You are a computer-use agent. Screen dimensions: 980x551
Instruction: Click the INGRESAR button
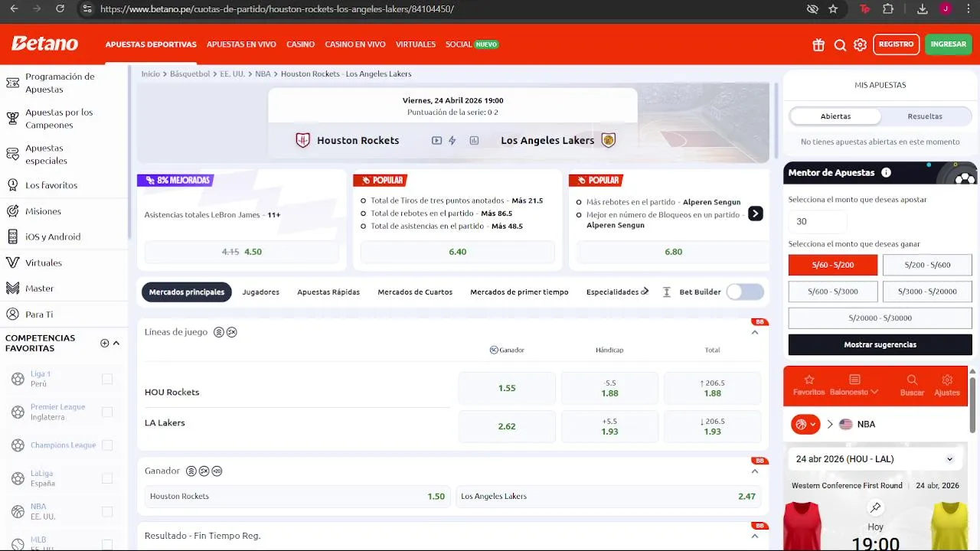point(949,44)
